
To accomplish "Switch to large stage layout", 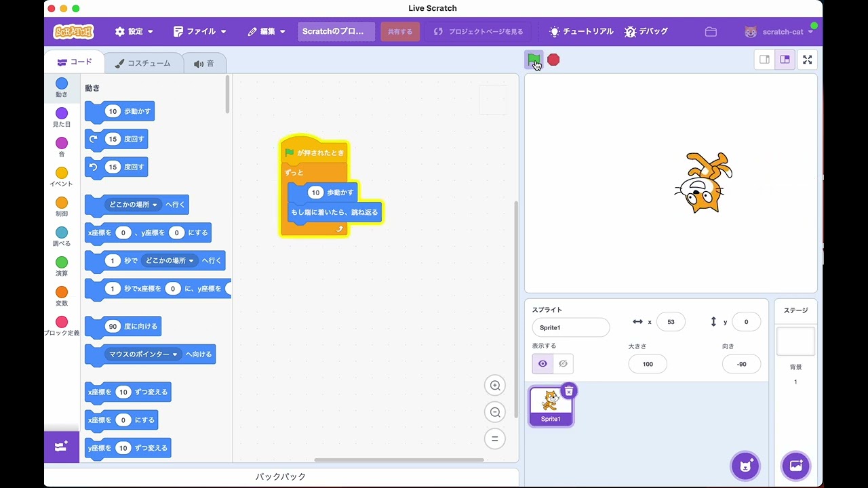I will 785,60.
